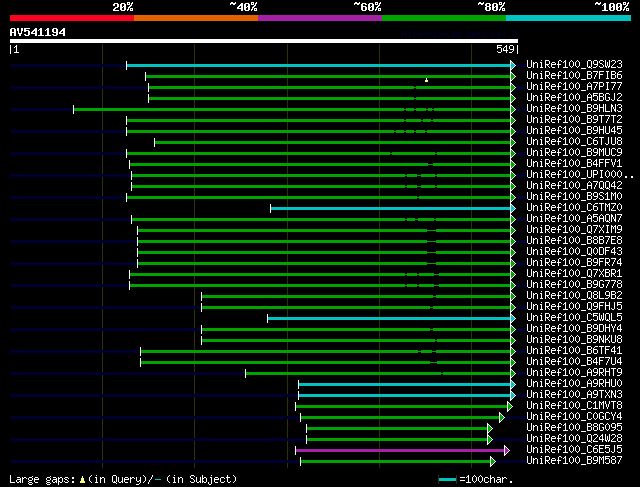Click the truncated UniRef100_UPI000.. label

tap(580, 175)
